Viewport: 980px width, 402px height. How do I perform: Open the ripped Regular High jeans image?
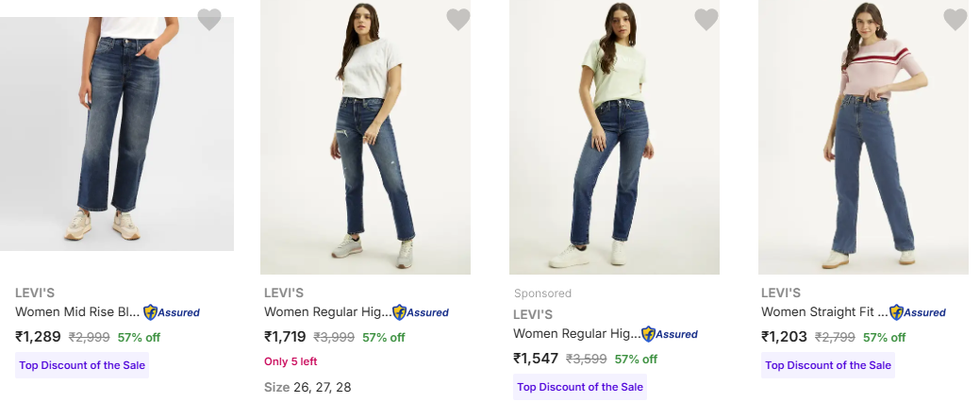click(x=365, y=137)
